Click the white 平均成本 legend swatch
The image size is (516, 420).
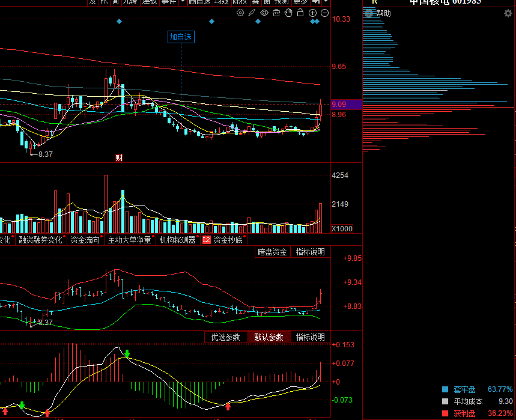(445, 401)
